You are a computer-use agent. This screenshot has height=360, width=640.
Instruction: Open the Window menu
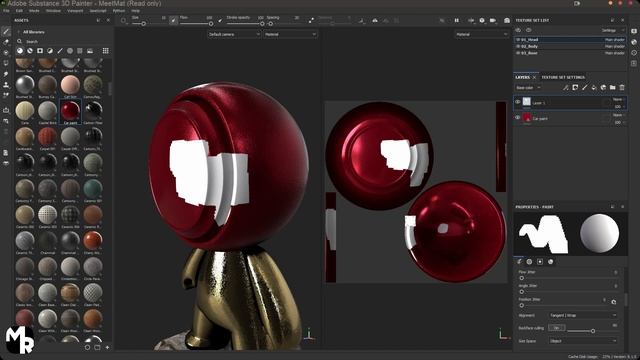tap(53, 11)
